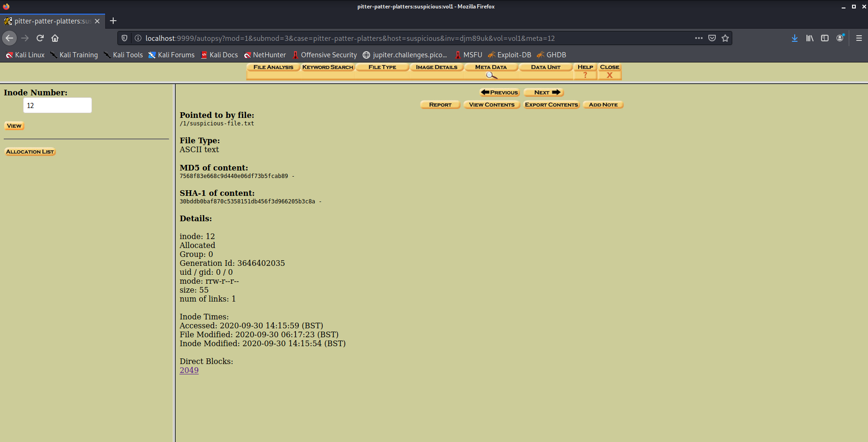
Task: Click the Inode Modified timestamp line
Action: coord(263,343)
